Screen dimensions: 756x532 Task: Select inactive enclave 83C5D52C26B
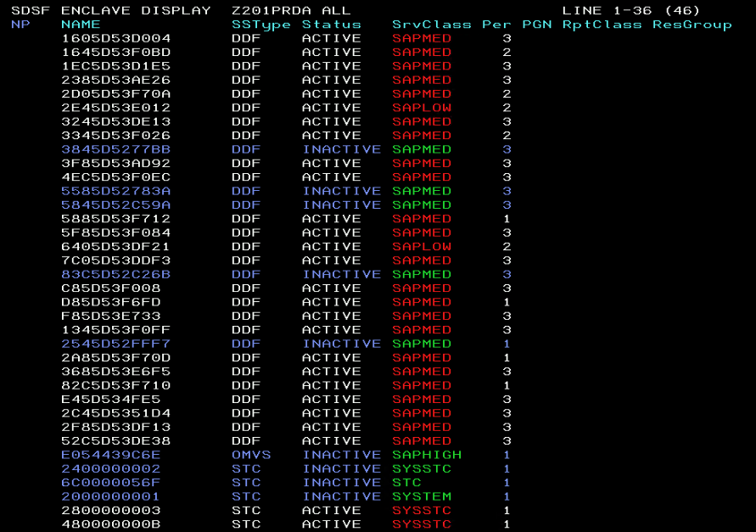pyautogui.click(x=116, y=274)
